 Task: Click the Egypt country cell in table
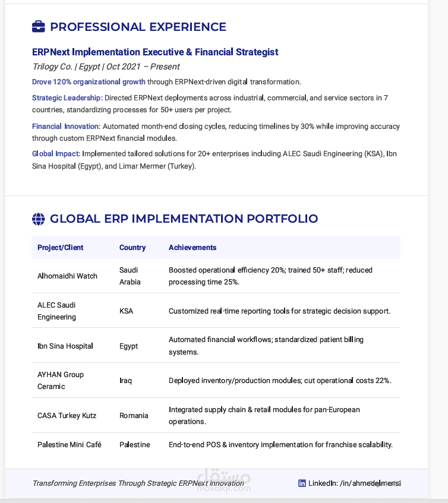pos(129,346)
